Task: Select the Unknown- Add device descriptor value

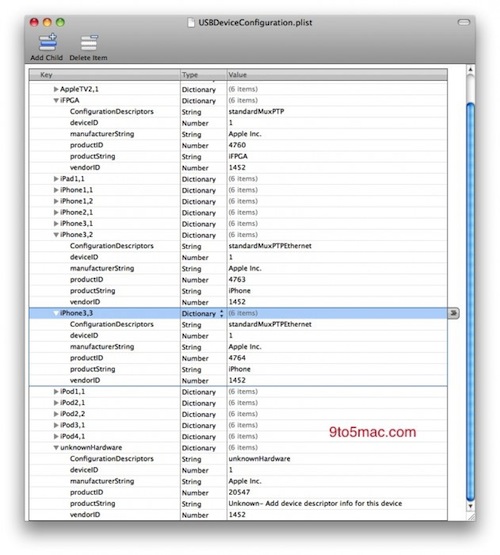Action: click(315, 503)
